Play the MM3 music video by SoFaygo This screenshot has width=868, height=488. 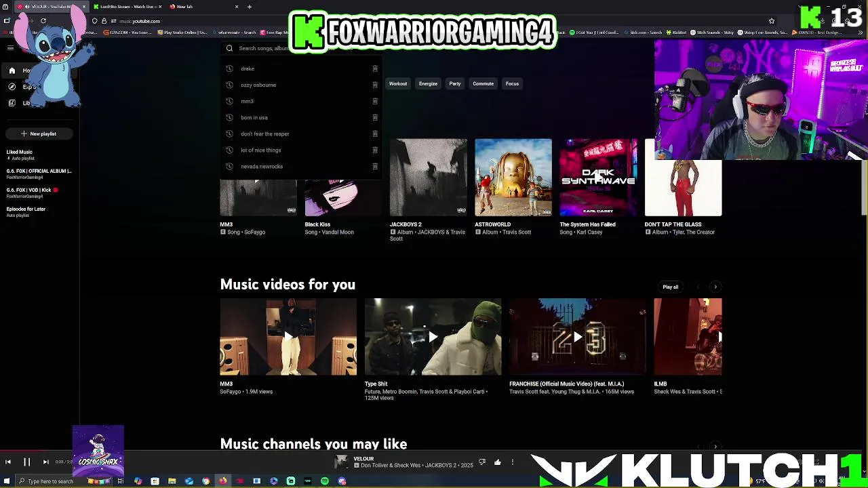[288, 337]
